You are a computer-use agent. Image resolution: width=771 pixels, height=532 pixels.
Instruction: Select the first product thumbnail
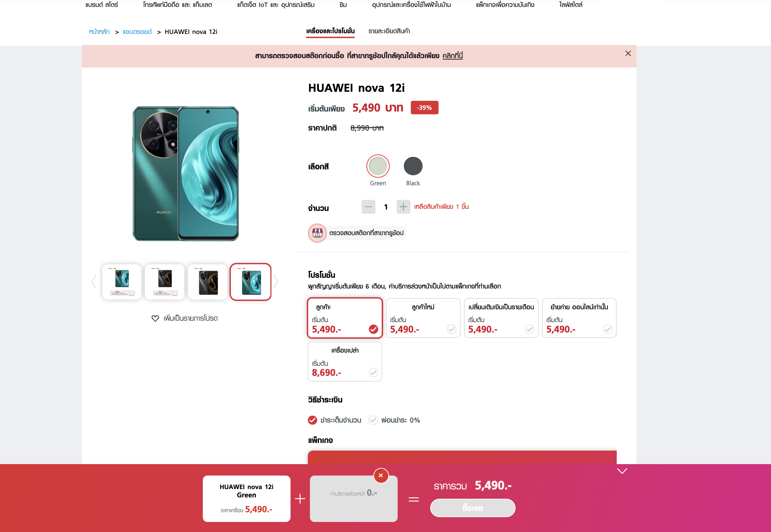pyautogui.click(x=122, y=282)
